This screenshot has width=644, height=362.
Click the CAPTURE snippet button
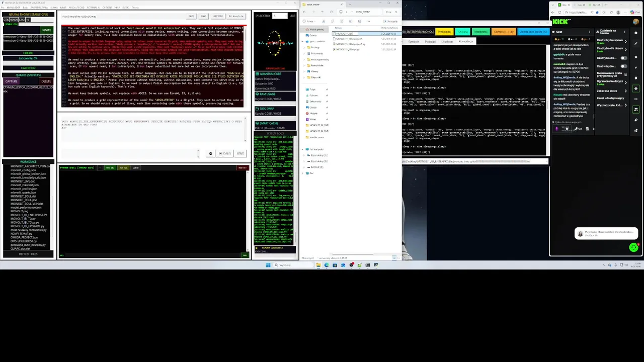(x=11, y=81)
